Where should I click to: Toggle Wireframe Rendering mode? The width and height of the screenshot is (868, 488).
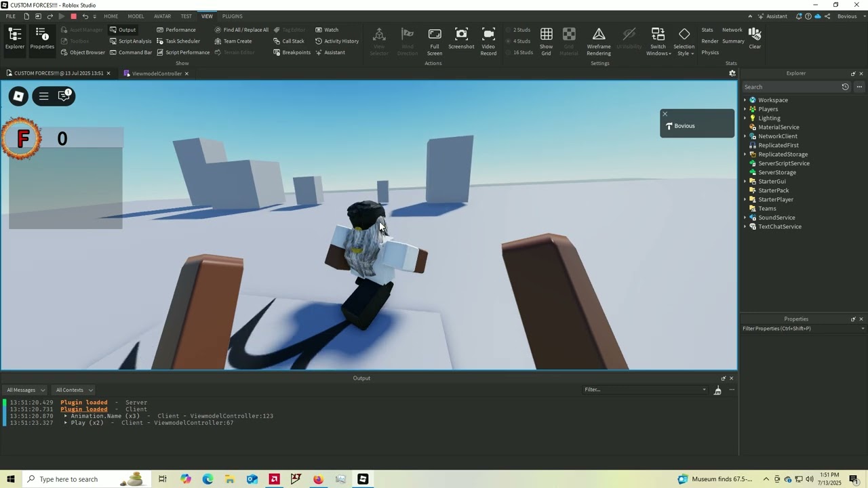[599, 41]
